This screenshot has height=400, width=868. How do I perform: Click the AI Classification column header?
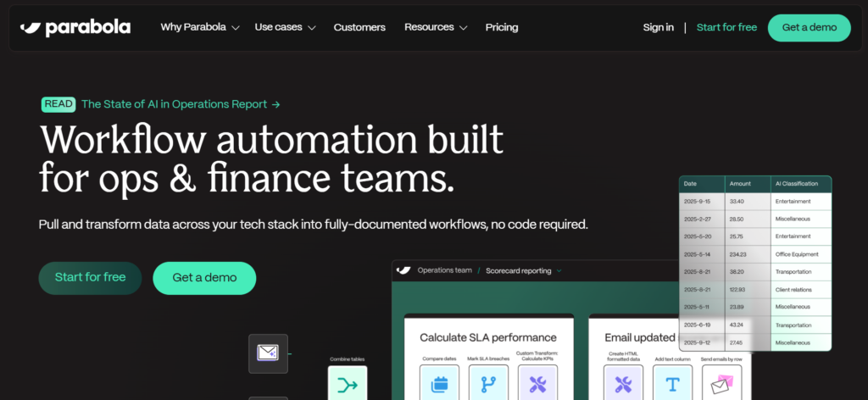801,184
